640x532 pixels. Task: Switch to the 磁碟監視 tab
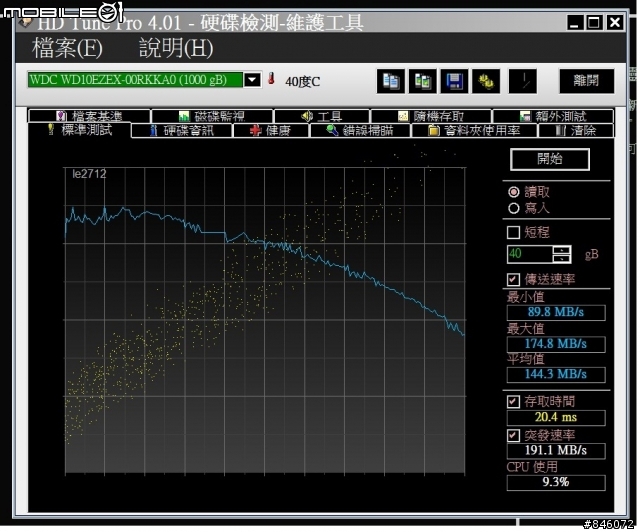point(212,116)
